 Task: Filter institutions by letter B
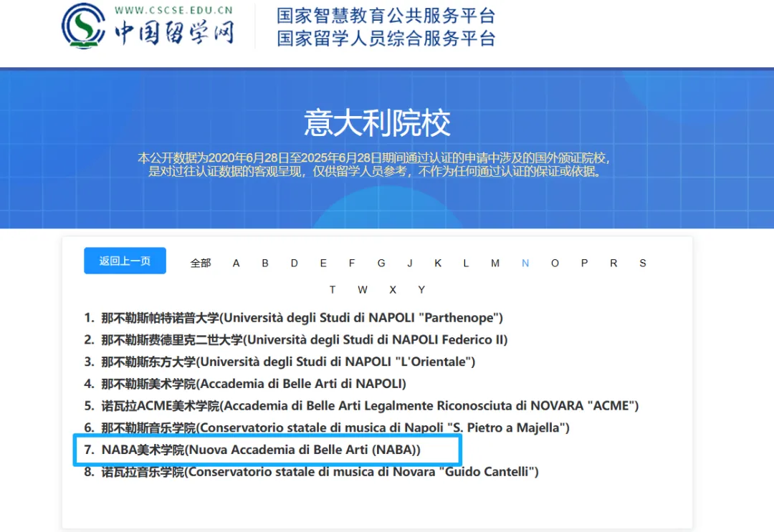point(265,263)
